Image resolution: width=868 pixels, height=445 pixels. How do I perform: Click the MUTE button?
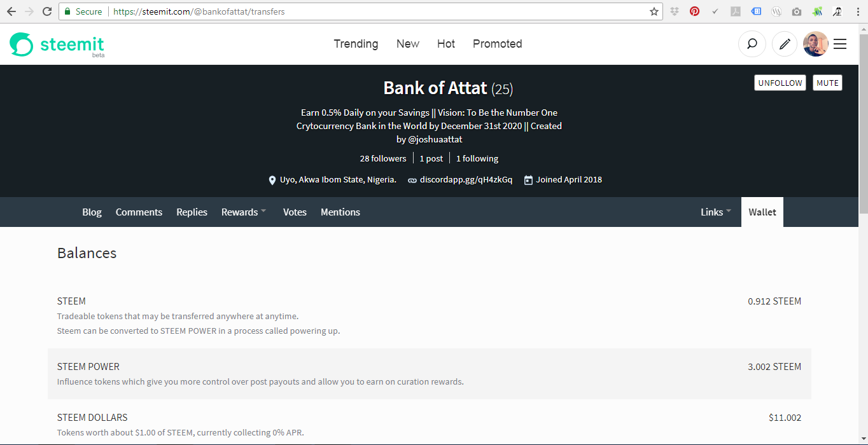pyautogui.click(x=827, y=83)
